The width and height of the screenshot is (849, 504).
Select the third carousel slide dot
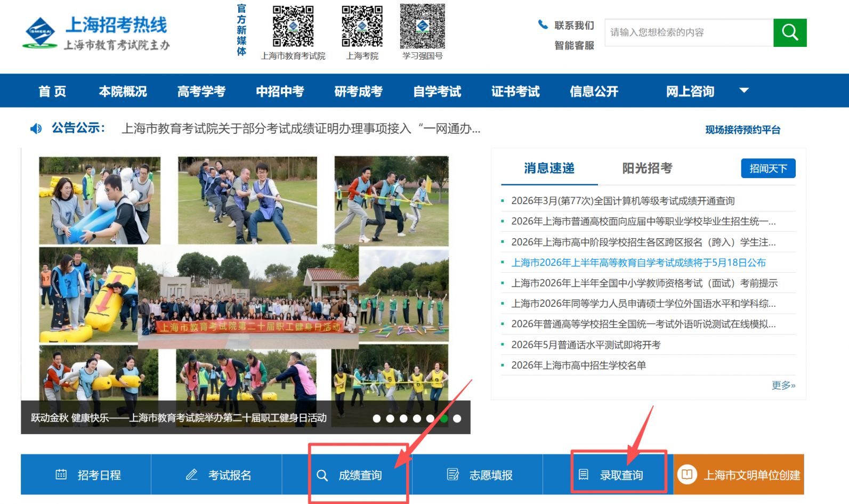403,419
